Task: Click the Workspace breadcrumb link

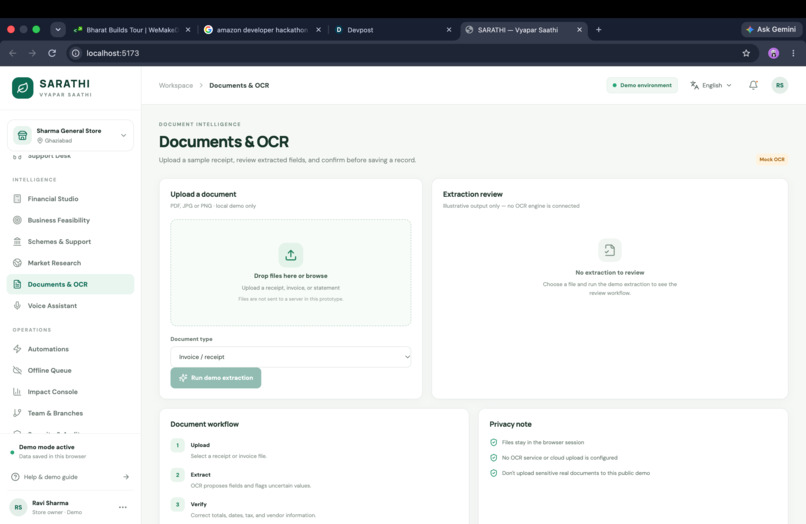Action: [176, 85]
